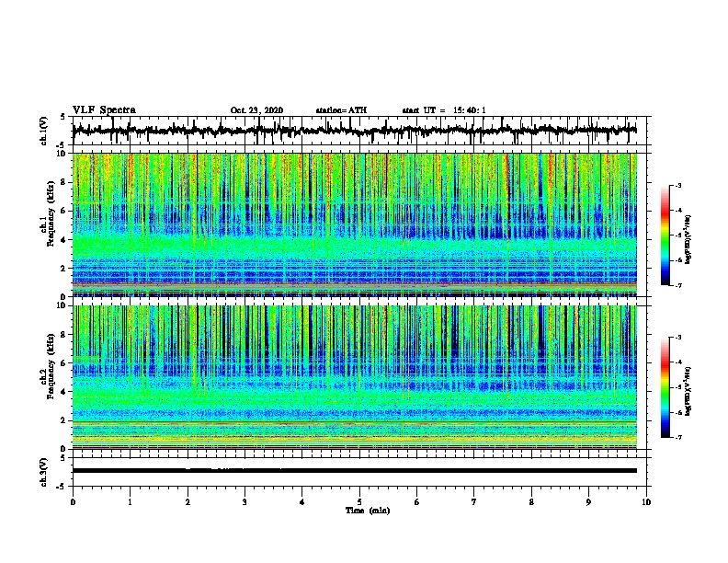Viewport: 728px width, 563px height.
Task: Click ch.1 frequency axis label '4'
Action: click(x=64, y=240)
